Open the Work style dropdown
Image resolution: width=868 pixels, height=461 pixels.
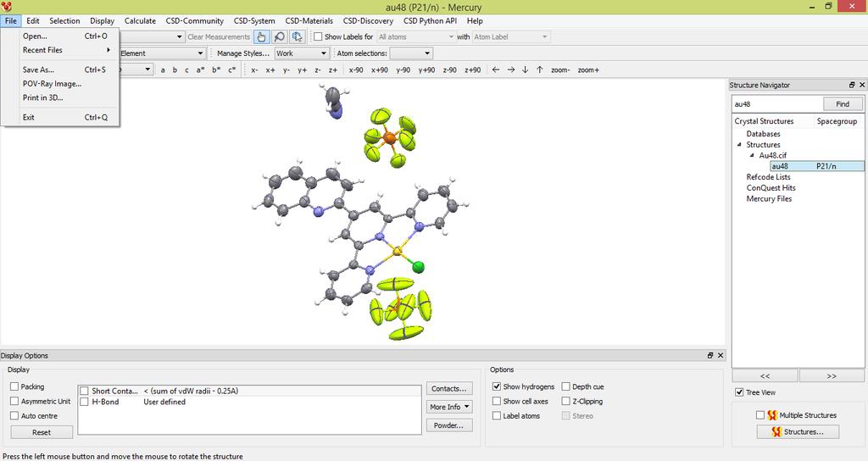tap(302, 53)
